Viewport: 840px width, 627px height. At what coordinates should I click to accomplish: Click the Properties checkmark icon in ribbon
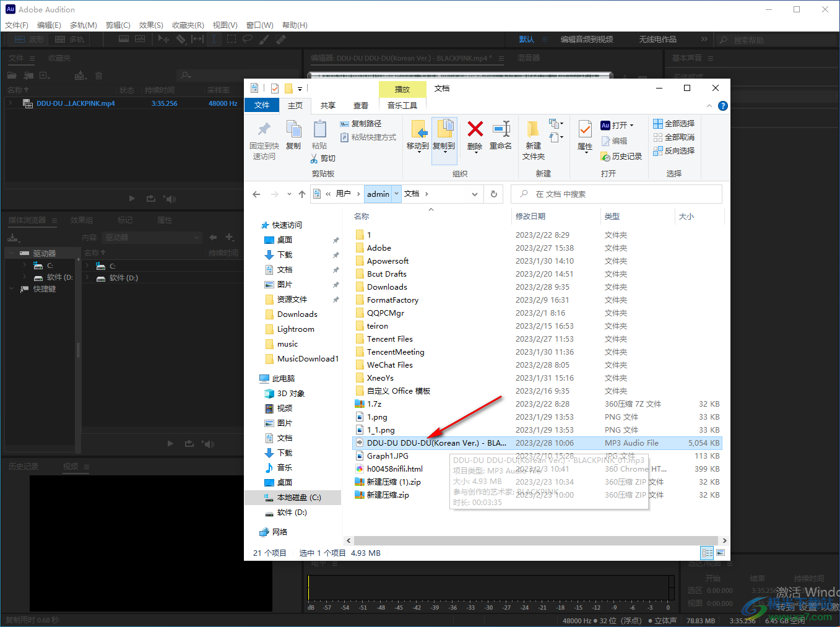click(585, 129)
